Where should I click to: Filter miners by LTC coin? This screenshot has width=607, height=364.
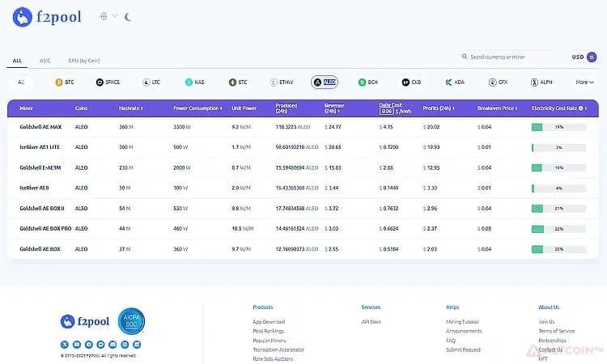151,82
